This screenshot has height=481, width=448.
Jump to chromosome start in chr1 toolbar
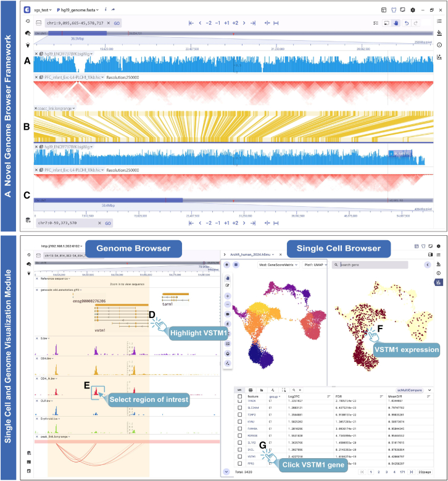click(191, 23)
